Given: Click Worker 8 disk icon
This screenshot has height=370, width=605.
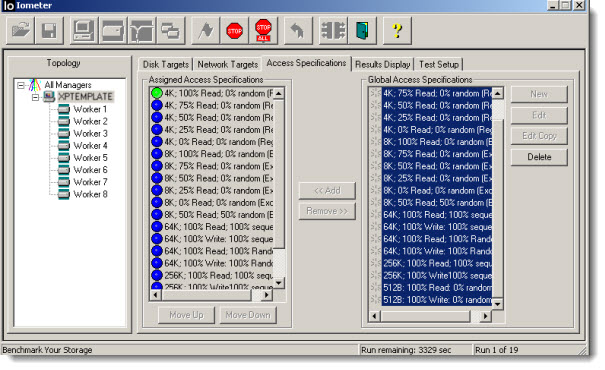Looking at the screenshot, I should (x=64, y=194).
